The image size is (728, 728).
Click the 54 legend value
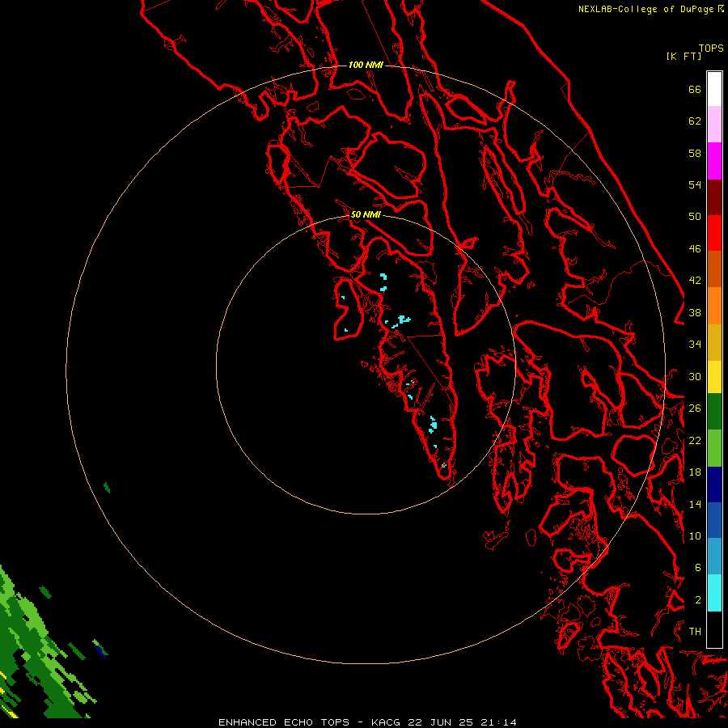(695, 184)
